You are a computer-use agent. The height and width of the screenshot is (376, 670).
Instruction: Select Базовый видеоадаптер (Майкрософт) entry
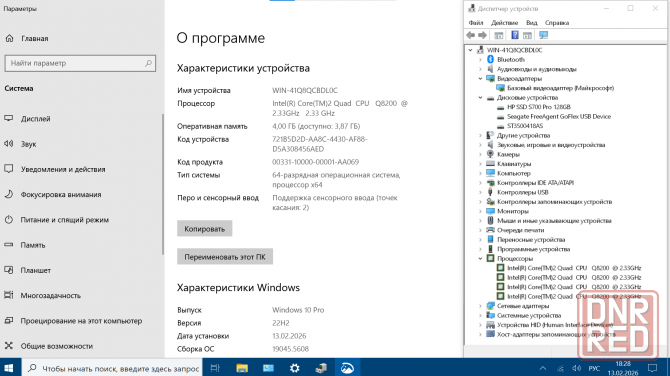560,88
